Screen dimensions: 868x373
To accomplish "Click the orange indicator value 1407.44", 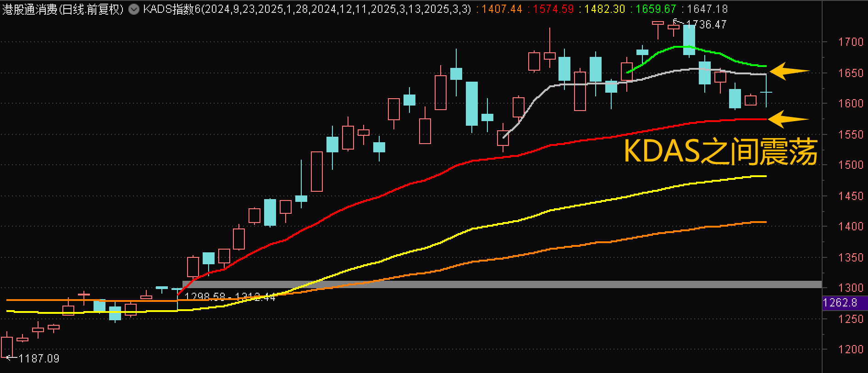I will click(502, 9).
